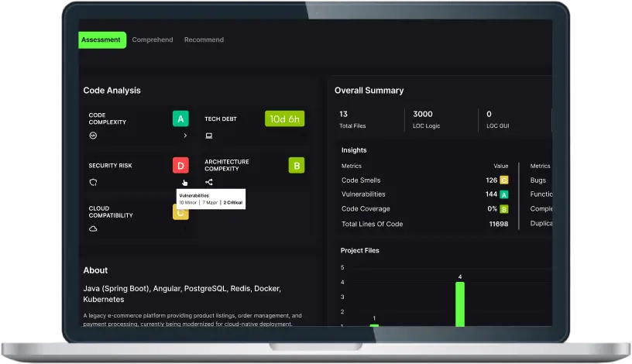Screen dimensions: 632x364
Task: Click the green B Architecture Complexity grade
Action: 297,165
